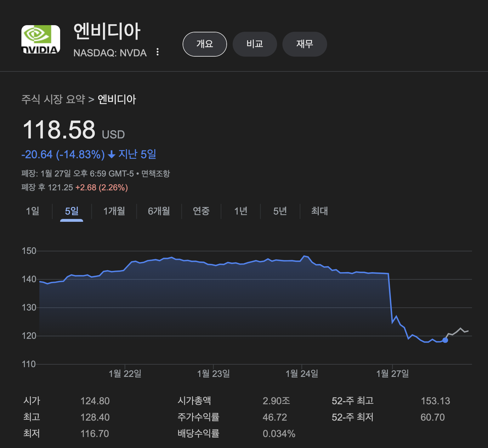Click the 118.58 price value

click(x=59, y=130)
